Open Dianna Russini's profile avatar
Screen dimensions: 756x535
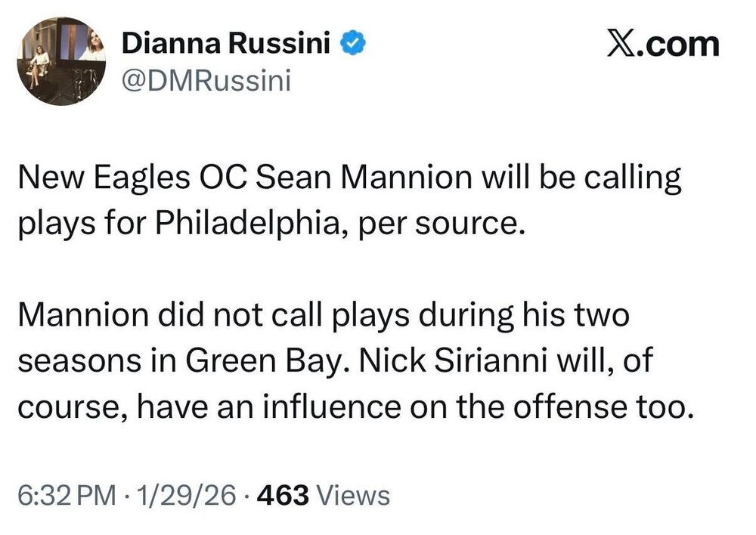coord(62,62)
